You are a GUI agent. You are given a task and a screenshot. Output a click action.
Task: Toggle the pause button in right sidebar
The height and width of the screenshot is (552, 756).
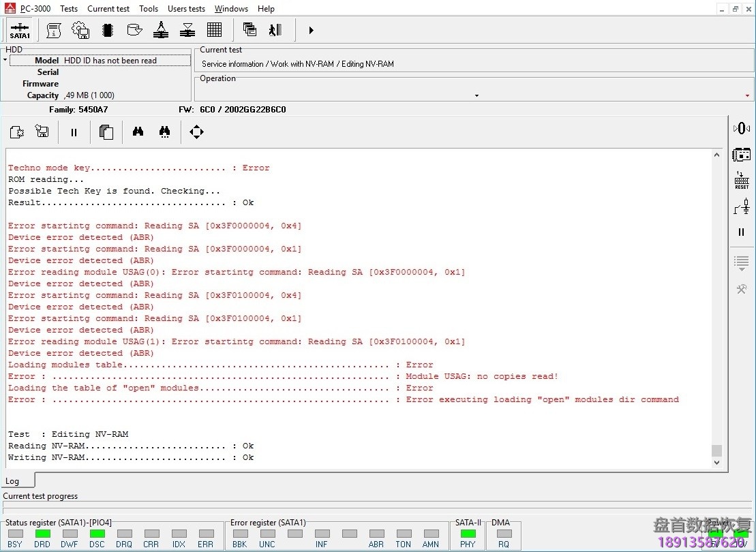coord(741,232)
